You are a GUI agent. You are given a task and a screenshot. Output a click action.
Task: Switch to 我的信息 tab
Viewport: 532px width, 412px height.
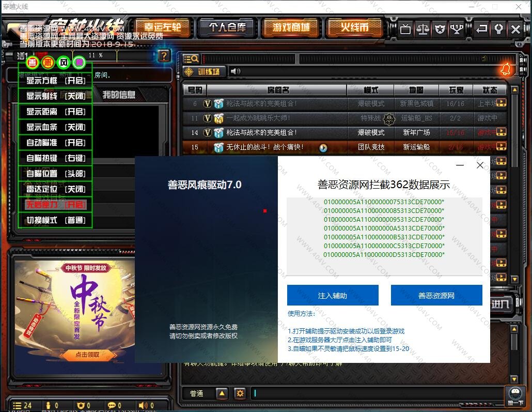[119, 95]
